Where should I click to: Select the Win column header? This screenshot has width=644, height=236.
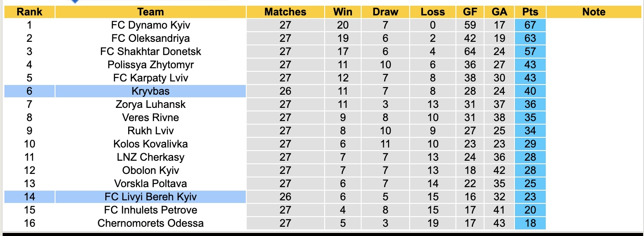343,12
